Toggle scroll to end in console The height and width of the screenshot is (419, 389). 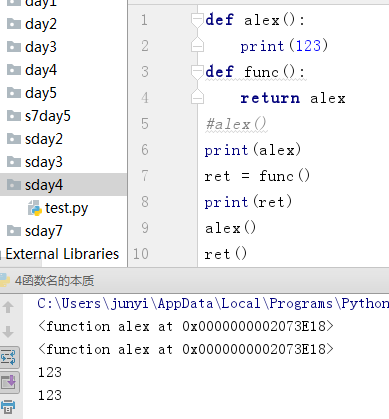9,382
